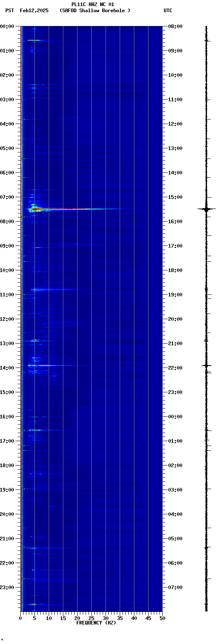
Task: Click the 14:00 PST time label on left axis
Action: 7,368
